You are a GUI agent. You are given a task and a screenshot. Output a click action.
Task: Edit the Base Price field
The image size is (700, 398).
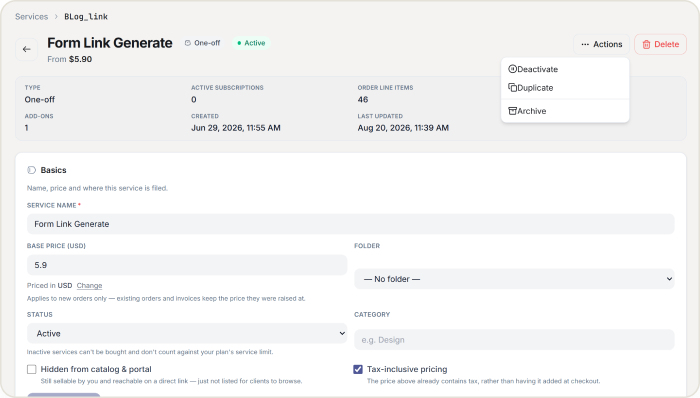point(187,265)
